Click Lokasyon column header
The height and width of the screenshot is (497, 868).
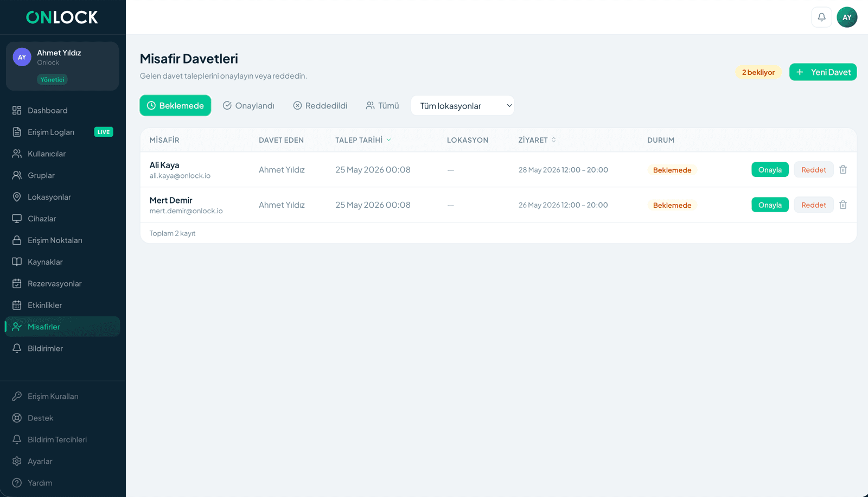click(x=468, y=140)
